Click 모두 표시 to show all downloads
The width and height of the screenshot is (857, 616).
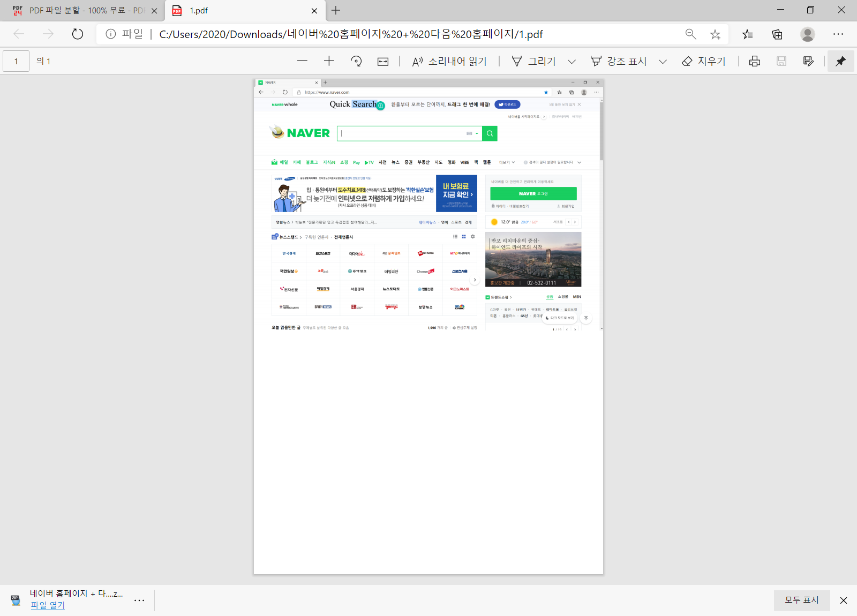tap(801, 600)
